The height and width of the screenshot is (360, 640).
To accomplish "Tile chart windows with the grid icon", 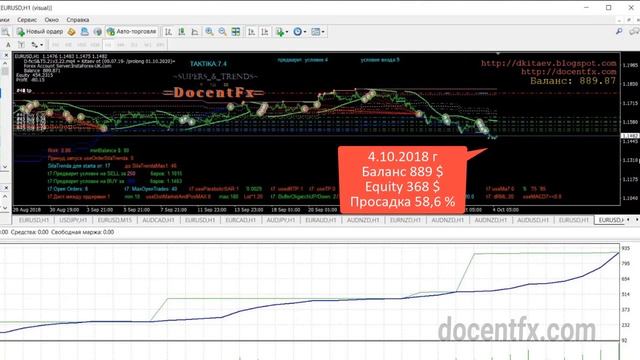I will [236, 31].
